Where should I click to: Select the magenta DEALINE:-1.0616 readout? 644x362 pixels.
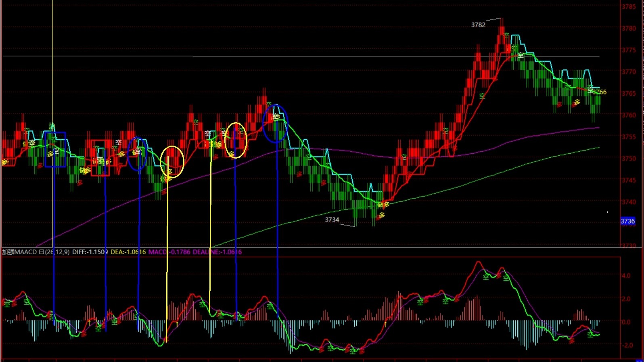click(217, 252)
